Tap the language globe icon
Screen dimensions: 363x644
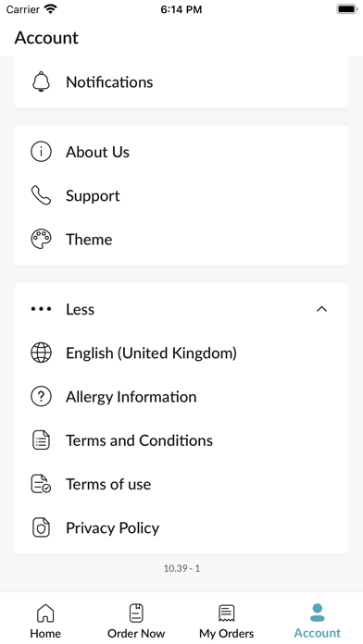coord(41,353)
